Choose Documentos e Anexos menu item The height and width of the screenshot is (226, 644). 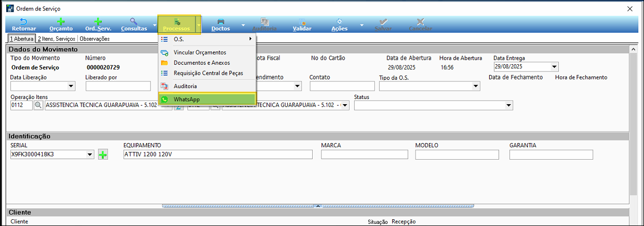coord(207,63)
